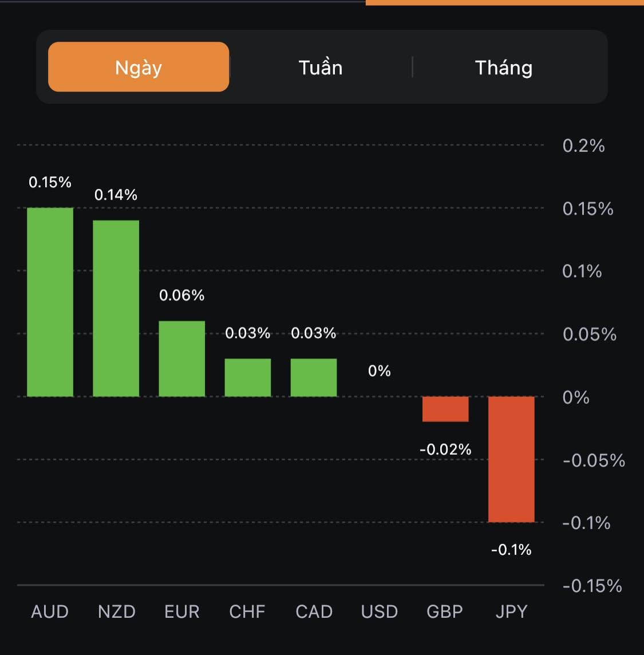Click the JPY axis label
The height and width of the screenshot is (655, 644).
click(x=511, y=611)
